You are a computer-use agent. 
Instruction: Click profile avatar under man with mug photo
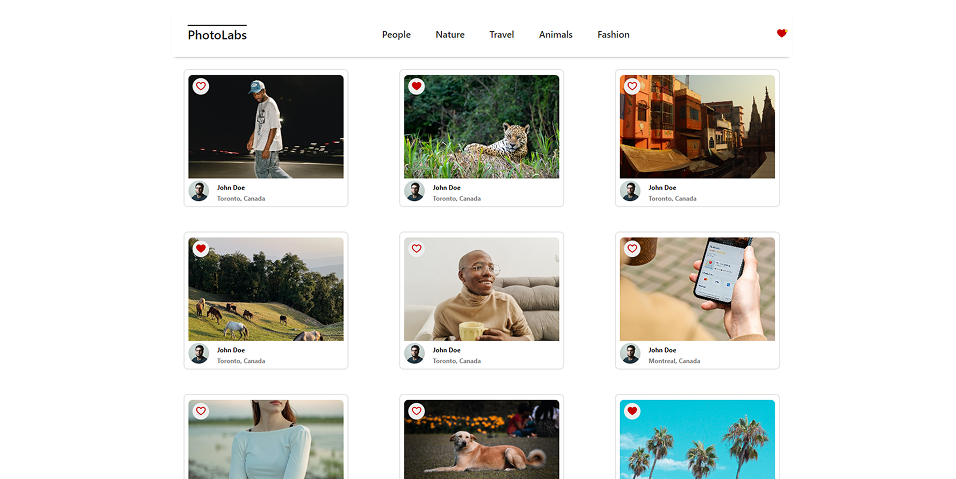tap(415, 353)
